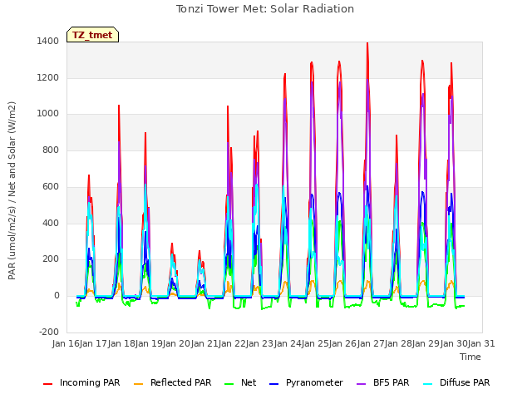Click the 0 y-axis tick value
Screen dimensions: 532x399
(57, 296)
